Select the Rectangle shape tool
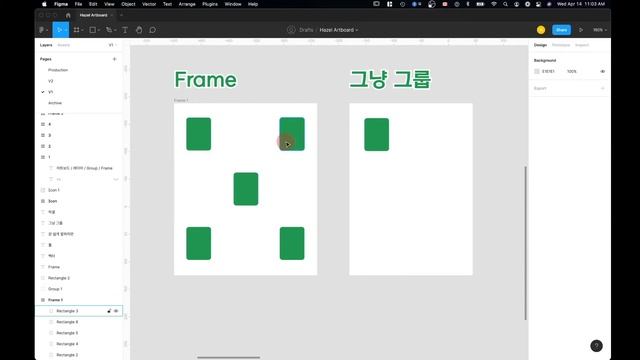The image size is (640, 360). point(93,30)
